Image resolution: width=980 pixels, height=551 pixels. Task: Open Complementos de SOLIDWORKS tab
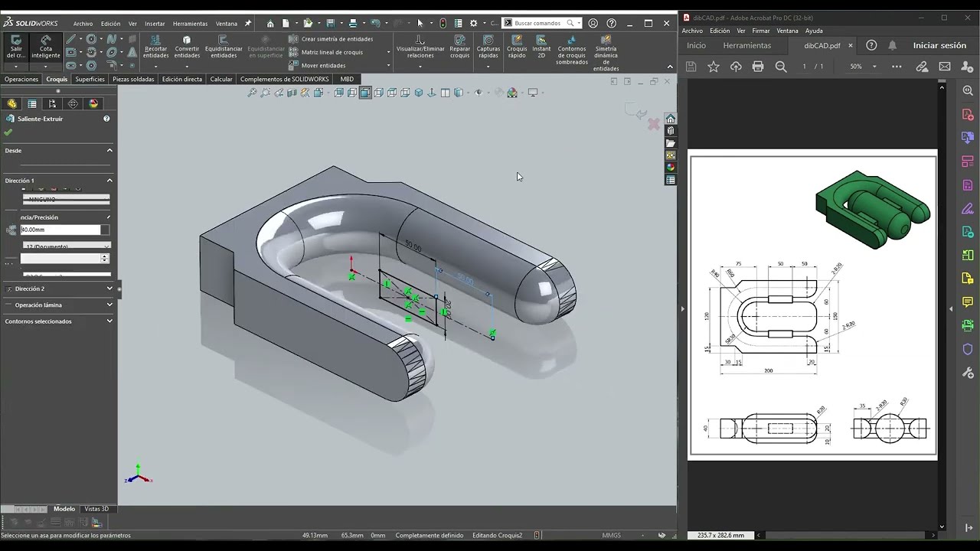pyautogui.click(x=284, y=80)
